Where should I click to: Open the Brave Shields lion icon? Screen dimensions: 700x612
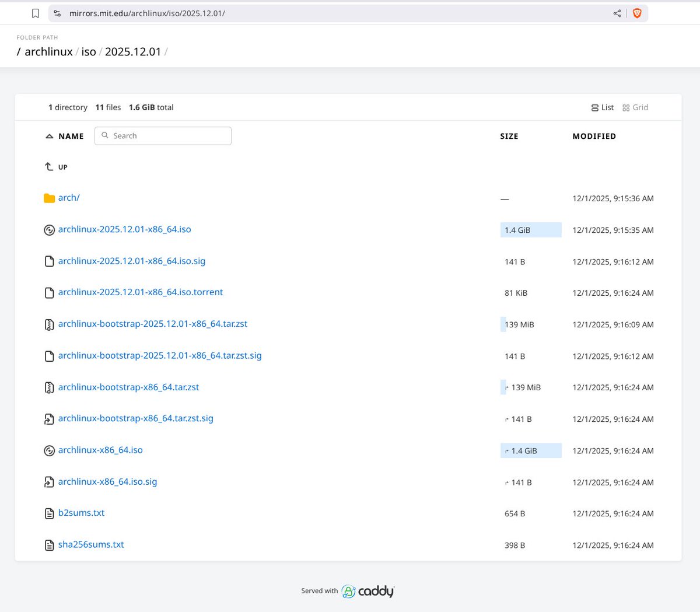coord(637,13)
